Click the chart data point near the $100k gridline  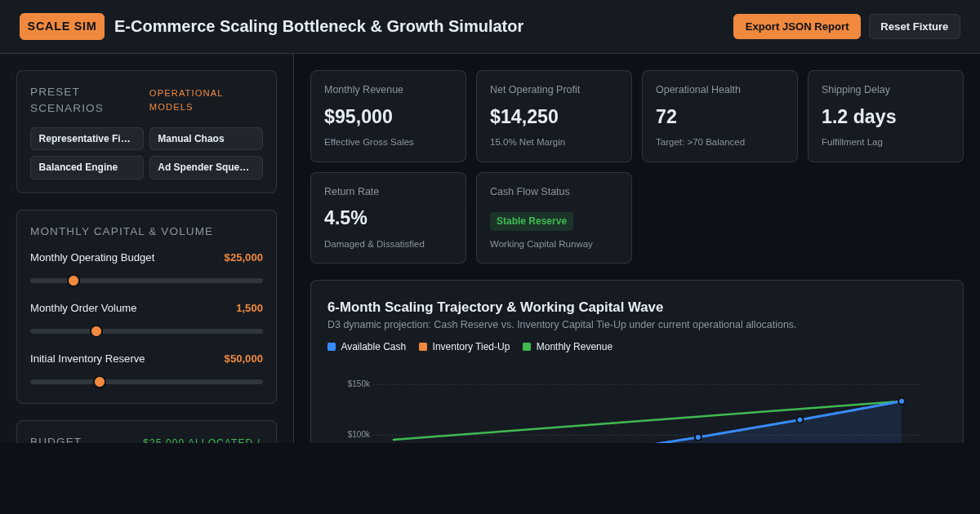coord(698,437)
